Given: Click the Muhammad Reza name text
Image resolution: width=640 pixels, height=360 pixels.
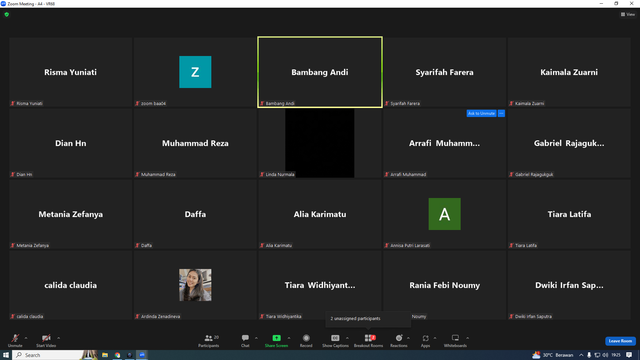Looking at the screenshot, I should [x=195, y=143].
